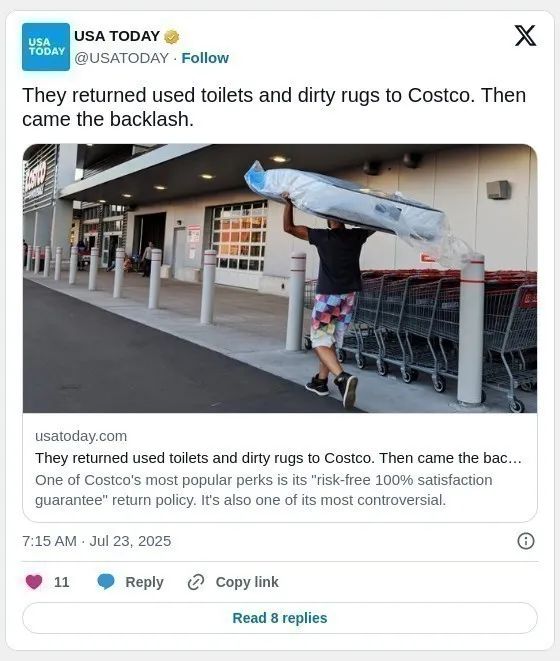Click the X logo icon
This screenshot has width=560, height=661.
[x=525, y=36]
